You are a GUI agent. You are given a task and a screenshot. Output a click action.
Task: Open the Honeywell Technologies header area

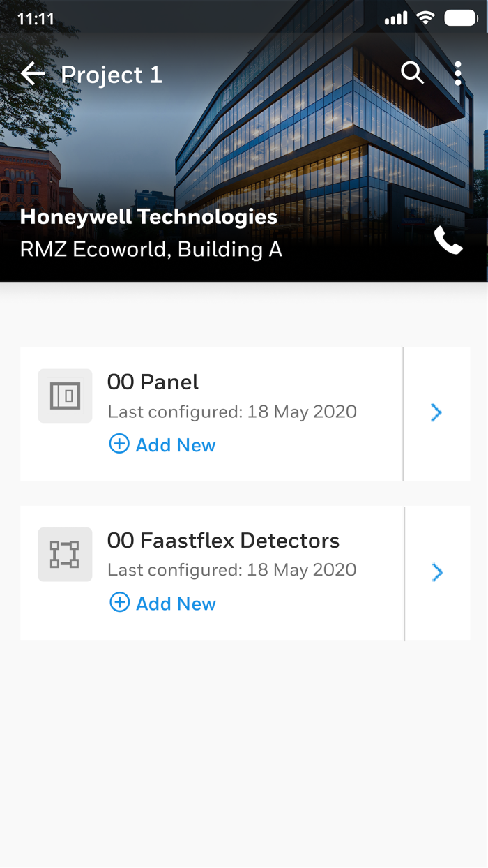point(149,217)
